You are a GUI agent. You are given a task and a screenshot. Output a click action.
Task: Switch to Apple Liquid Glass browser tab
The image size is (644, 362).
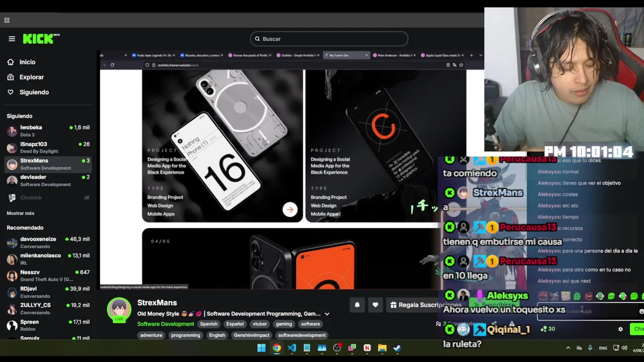click(x=441, y=55)
